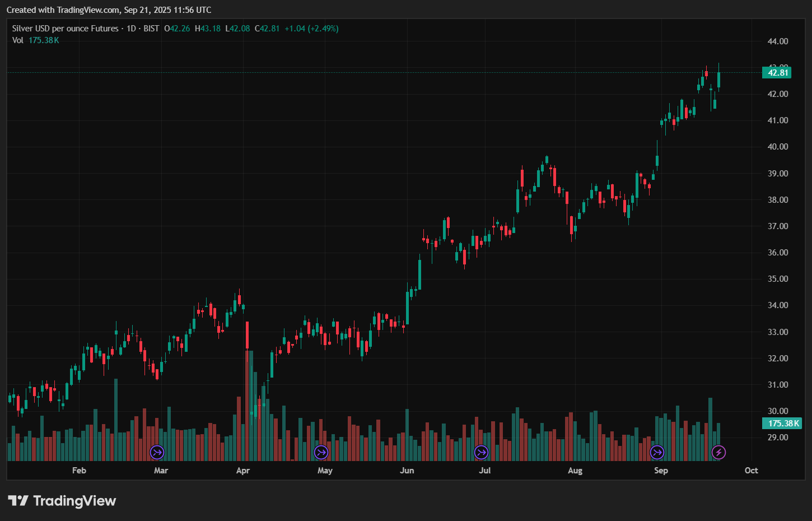Viewport: 812px width, 521px height.
Task: Click the TradingView logo at bottom left
Action: tap(62, 501)
